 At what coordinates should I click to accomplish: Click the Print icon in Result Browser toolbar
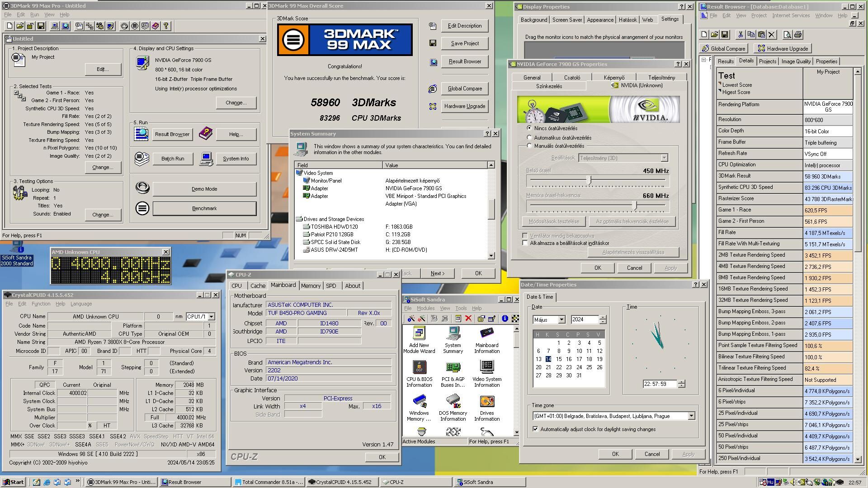click(x=798, y=34)
